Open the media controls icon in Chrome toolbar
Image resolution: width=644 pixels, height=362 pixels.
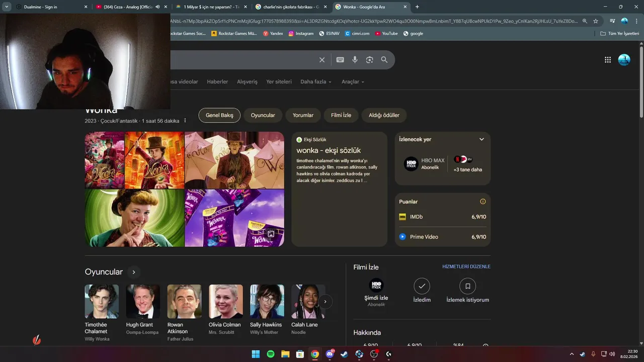tap(612, 21)
